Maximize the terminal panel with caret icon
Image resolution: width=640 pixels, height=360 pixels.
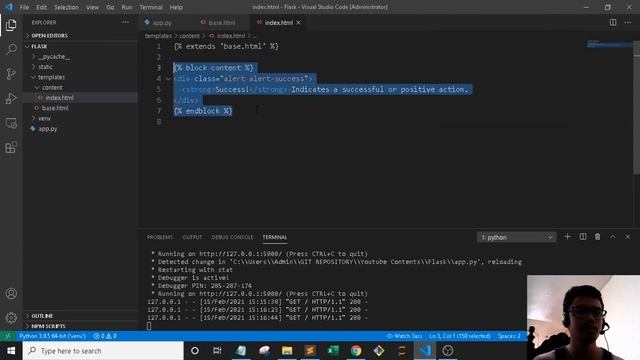pyautogui.click(x=613, y=237)
